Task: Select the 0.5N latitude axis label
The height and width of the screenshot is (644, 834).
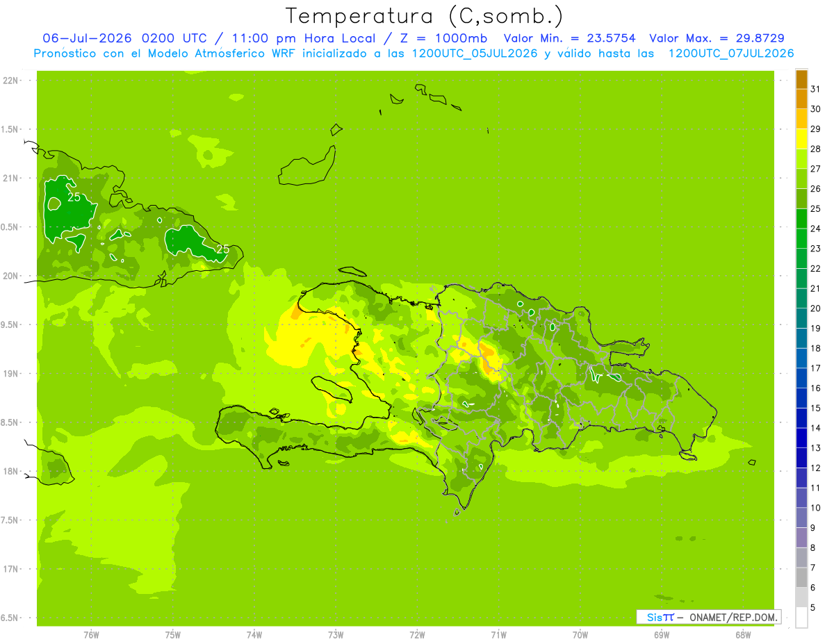Action: coord(10,227)
